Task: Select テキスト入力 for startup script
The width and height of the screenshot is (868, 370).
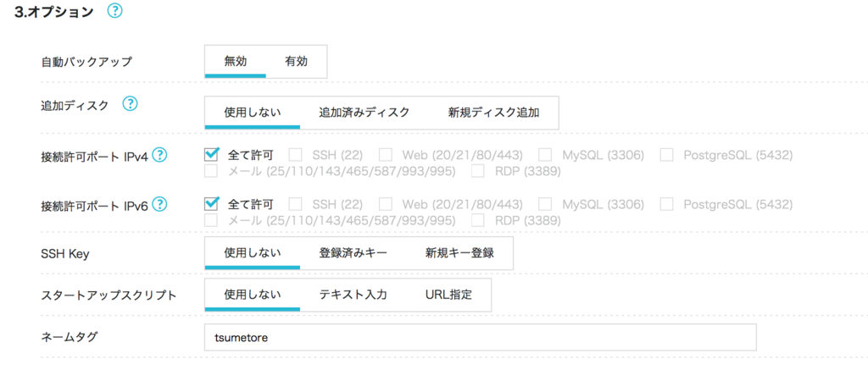Action: tap(353, 295)
